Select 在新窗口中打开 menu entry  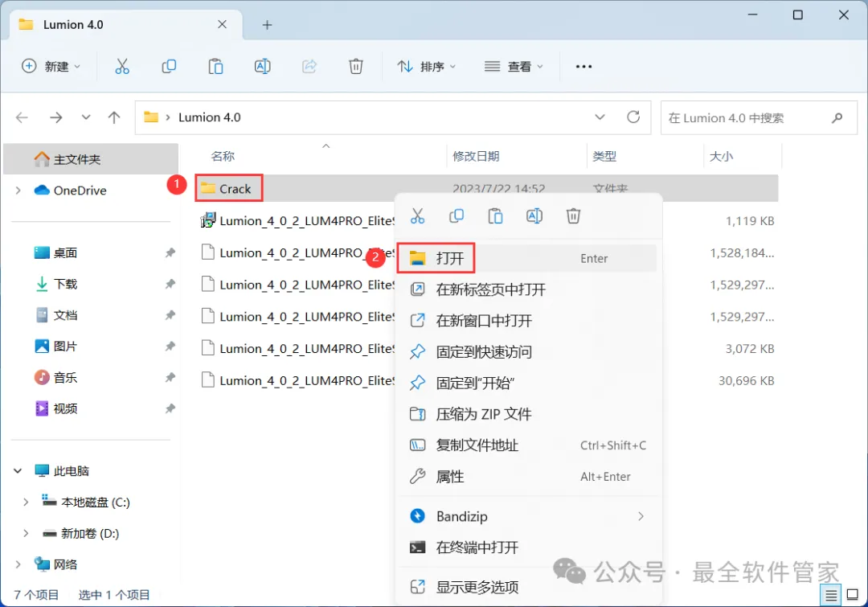coord(528,320)
